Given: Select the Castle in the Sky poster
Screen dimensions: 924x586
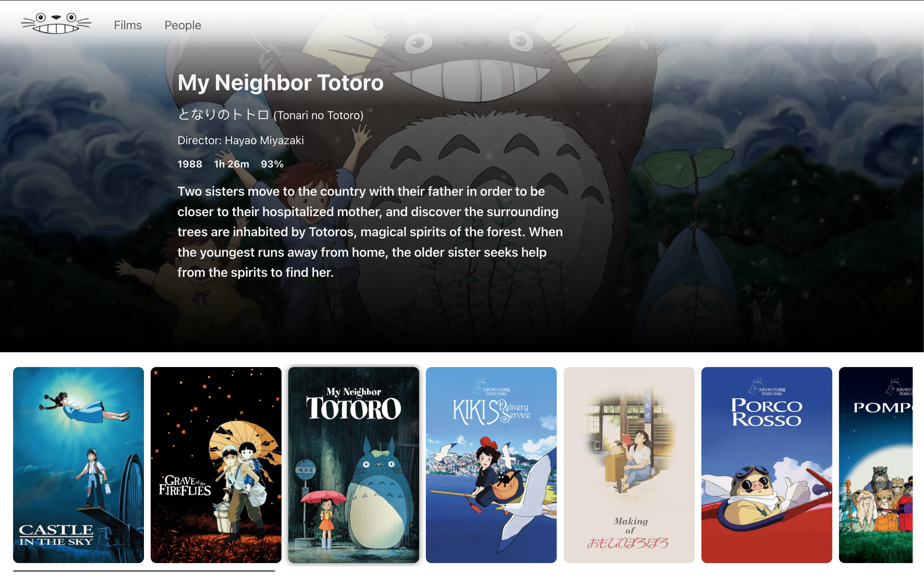Looking at the screenshot, I should (78, 465).
